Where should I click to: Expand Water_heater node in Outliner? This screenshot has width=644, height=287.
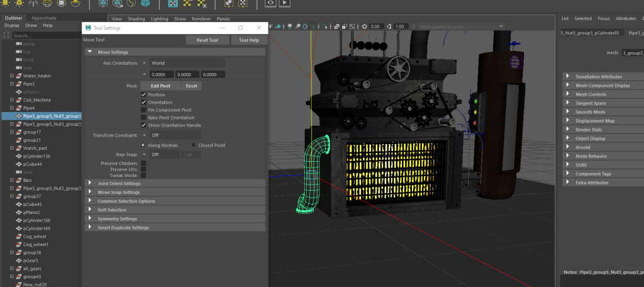(12, 76)
